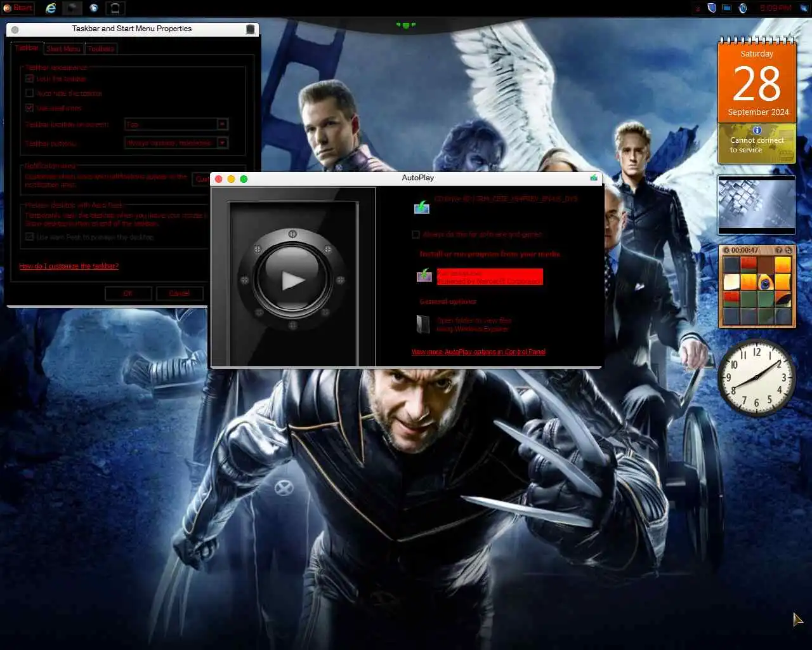Click the calendar gadget showing 28
This screenshot has height=650, width=812.
click(757, 80)
